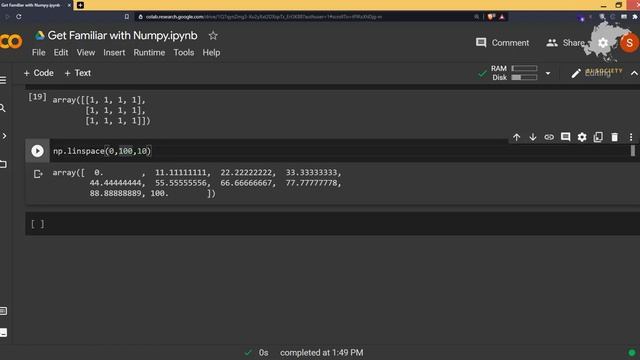This screenshot has width=640, height=360.
Task: Open find and replace sidebar icon
Action: [3, 108]
